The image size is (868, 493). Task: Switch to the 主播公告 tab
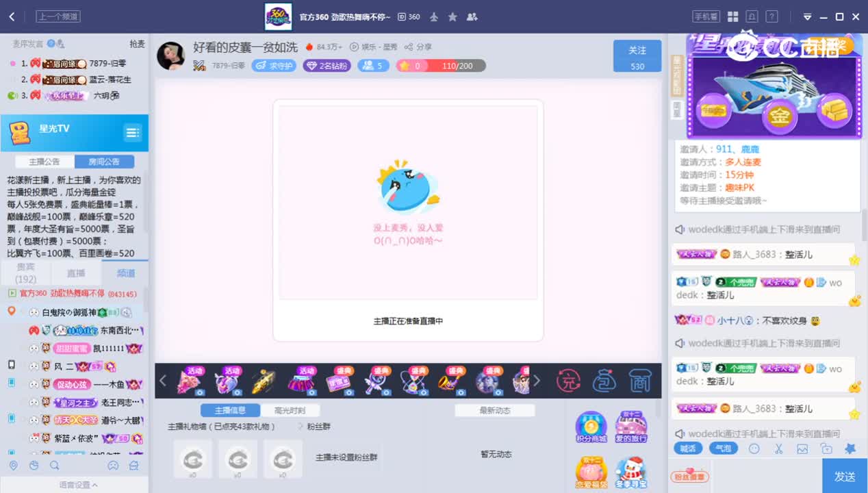(x=44, y=162)
